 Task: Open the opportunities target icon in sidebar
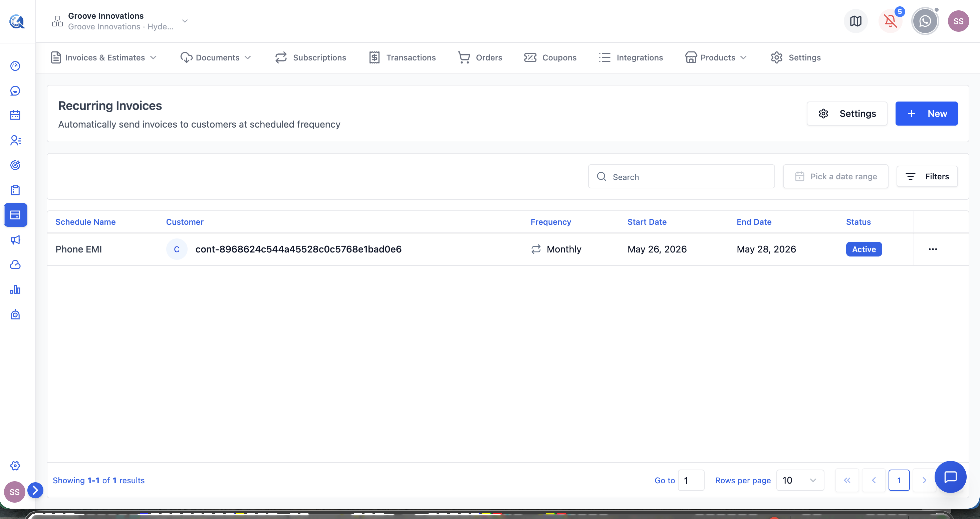[15, 165]
